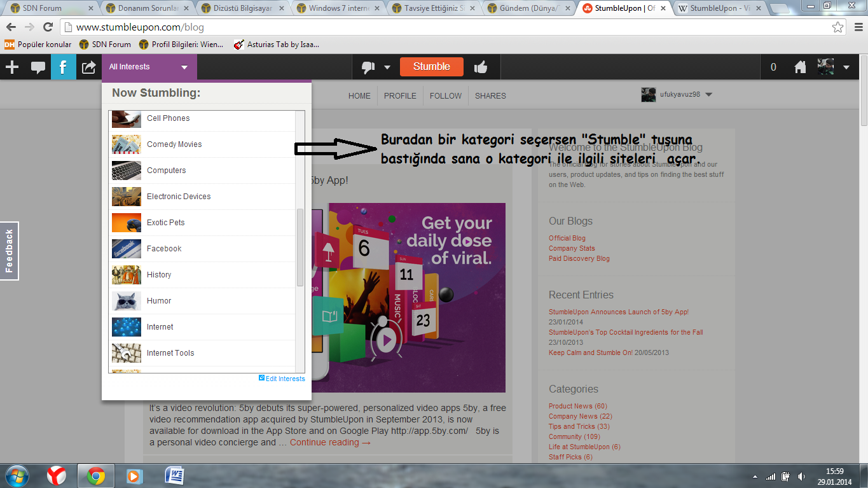Click the Continue reading link
This screenshot has height=488, width=868.
[331, 442]
